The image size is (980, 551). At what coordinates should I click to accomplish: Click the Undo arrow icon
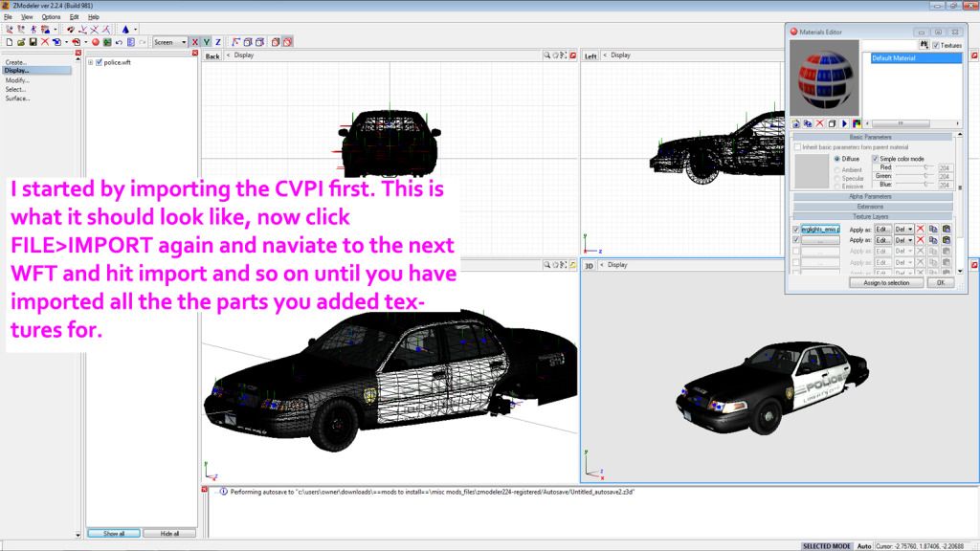tap(119, 42)
